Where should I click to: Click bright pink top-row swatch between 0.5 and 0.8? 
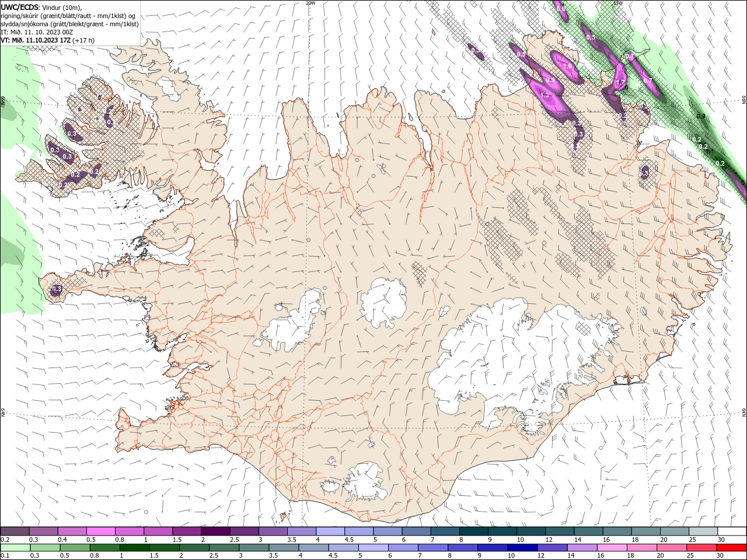(x=101, y=531)
